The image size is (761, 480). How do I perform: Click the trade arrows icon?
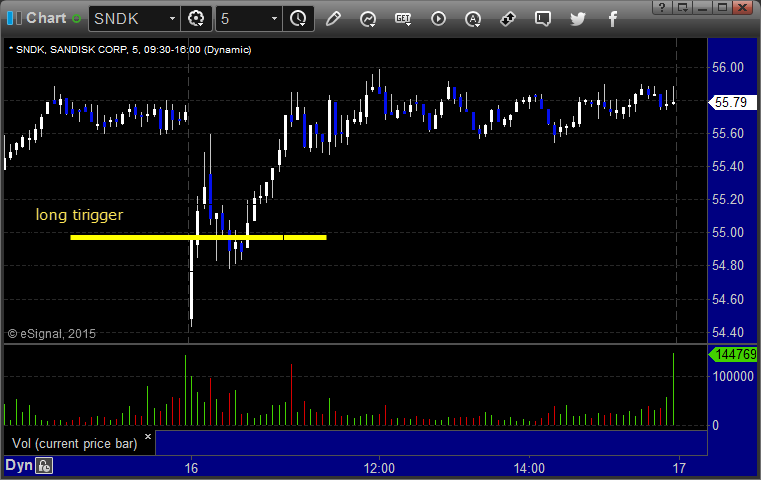508,19
